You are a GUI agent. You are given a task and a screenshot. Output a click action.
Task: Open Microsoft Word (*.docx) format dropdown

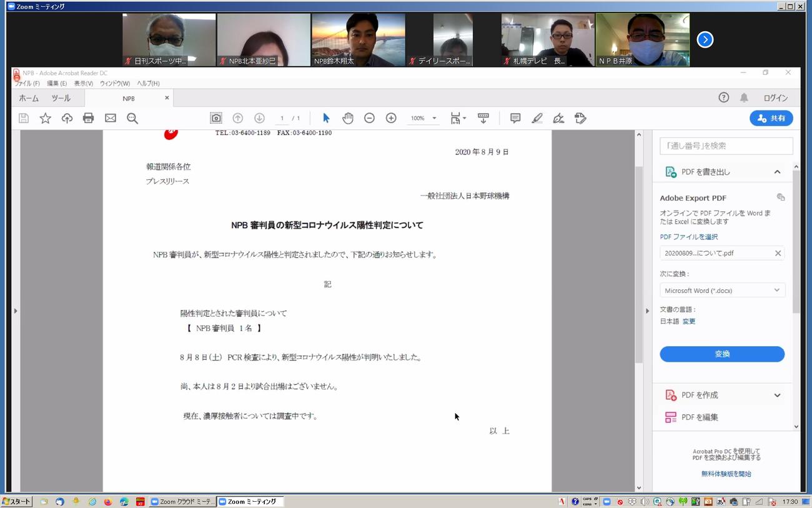(x=722, y=290)
